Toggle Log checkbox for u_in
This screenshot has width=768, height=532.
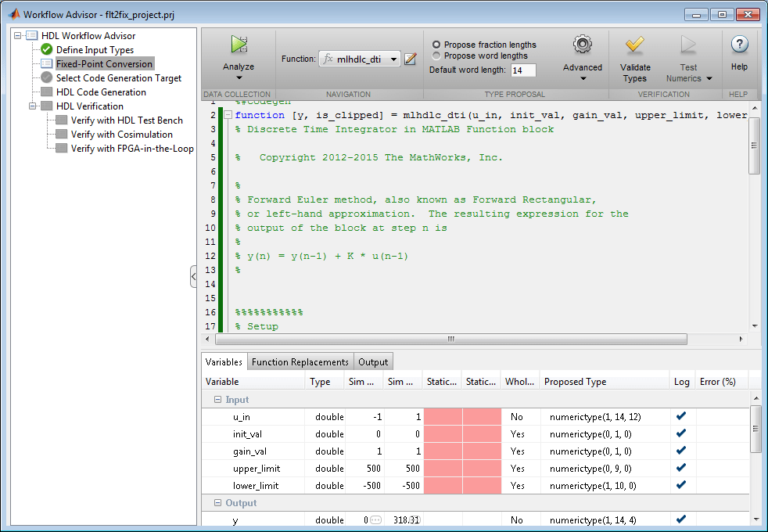pyautogui.click(x=680, y=416)
